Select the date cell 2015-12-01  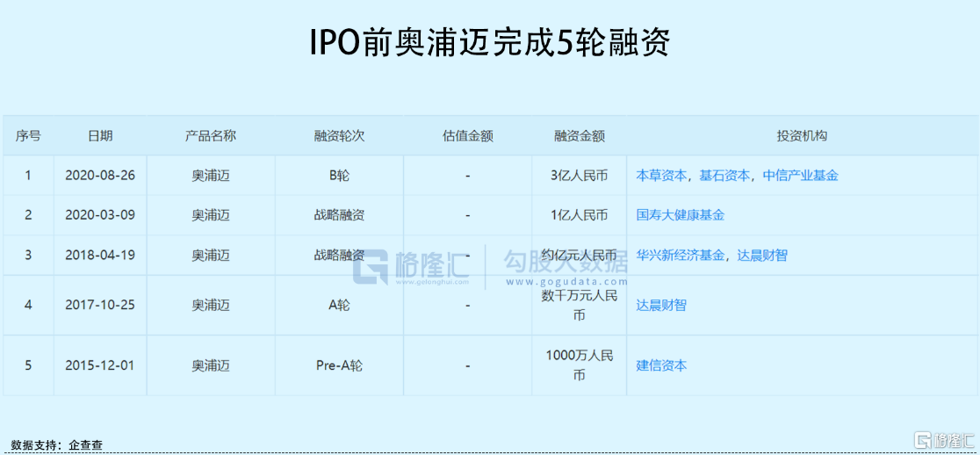(x=100, y=365)
